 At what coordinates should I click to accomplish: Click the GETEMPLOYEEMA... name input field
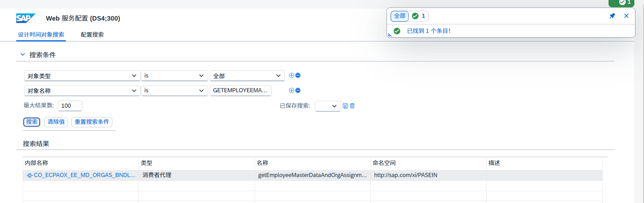(x=241, y=91)
